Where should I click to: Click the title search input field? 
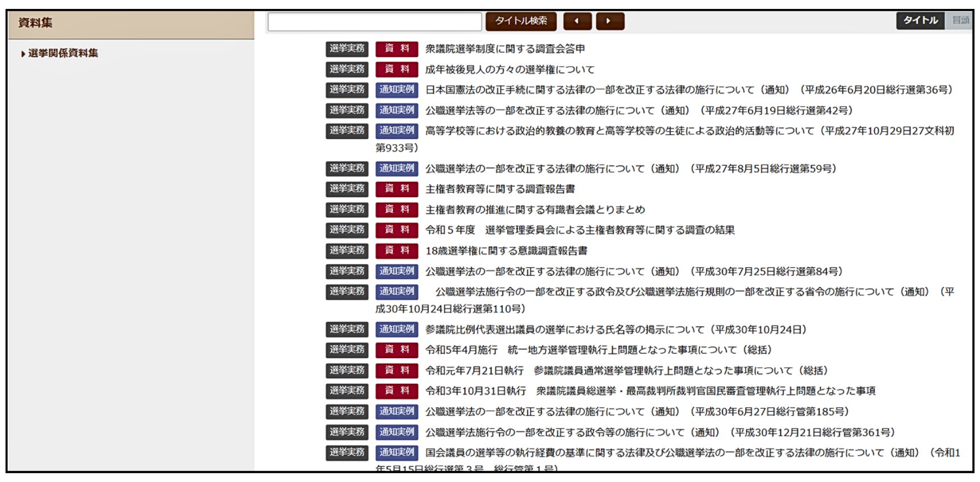point(375,21)
